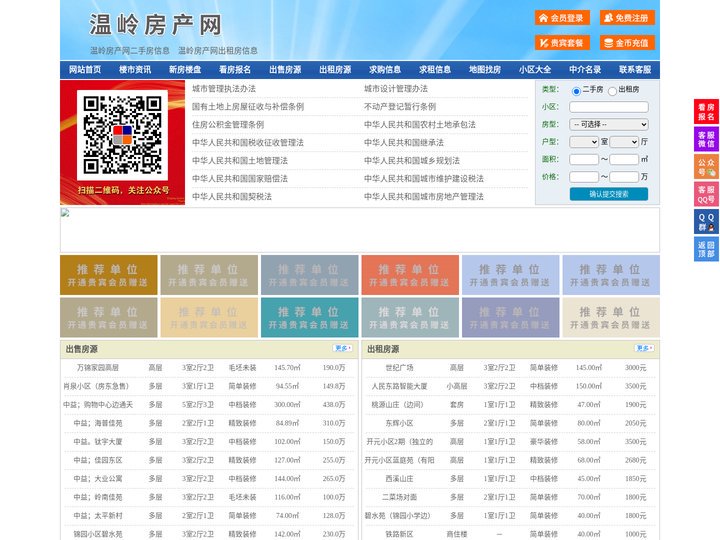Image resolution: width=720 pixels, height=540 pixels.
Task: Open the 人民东路智能大厦 rental listing
Action: click(x=399, y=386)
